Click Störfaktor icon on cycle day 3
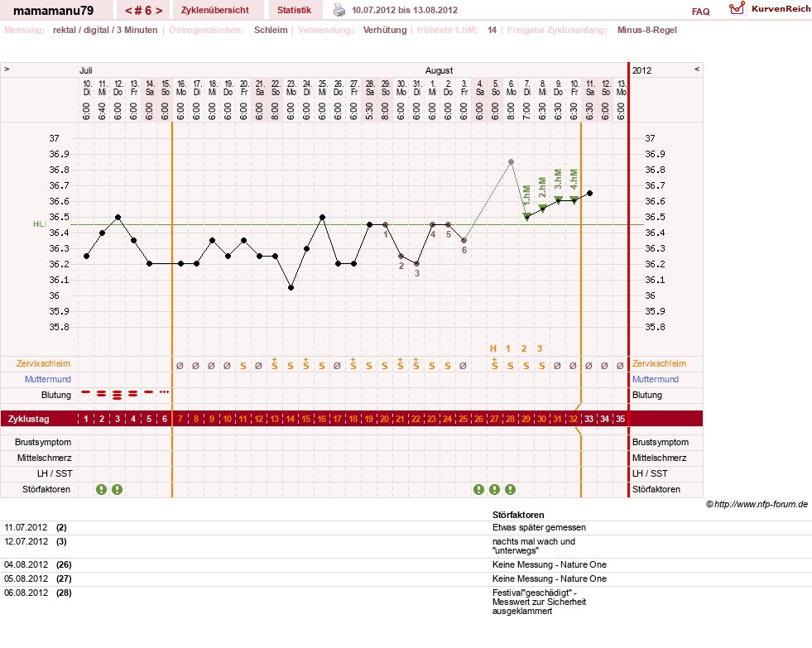812x648 pixels. pyautogui.click(x=117, y=489)
